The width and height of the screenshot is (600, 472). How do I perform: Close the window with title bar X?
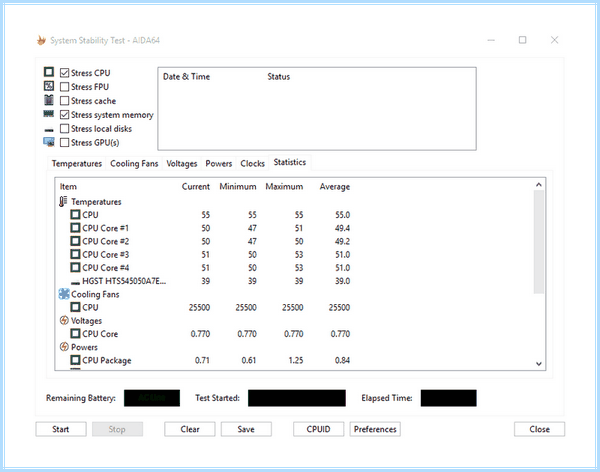(554, 40)
